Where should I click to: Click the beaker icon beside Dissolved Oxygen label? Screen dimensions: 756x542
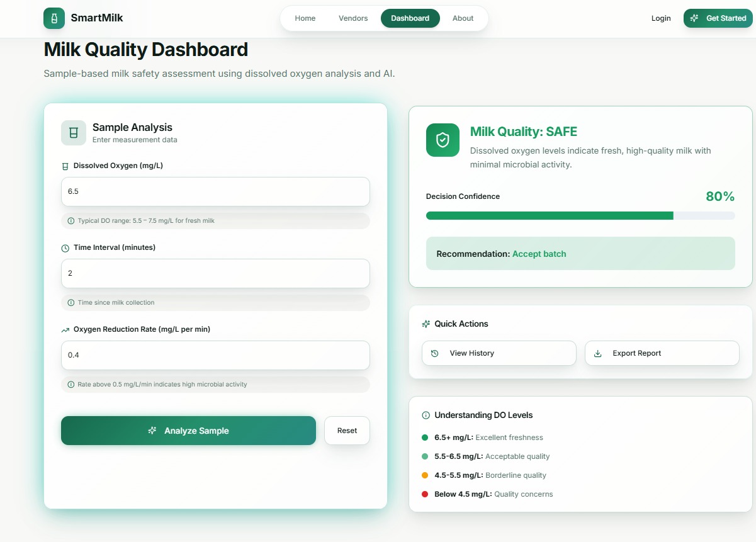tap(65, 166)
